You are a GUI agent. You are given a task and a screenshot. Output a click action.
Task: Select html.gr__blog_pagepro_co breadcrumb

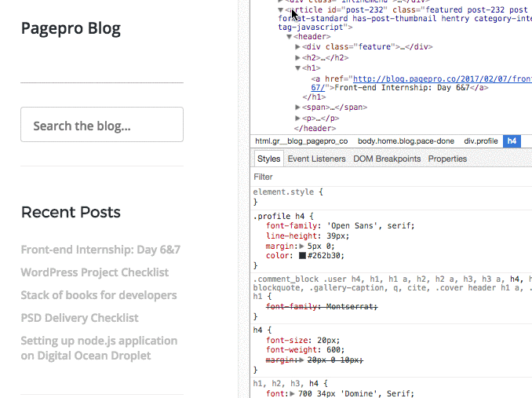point(301,141)
